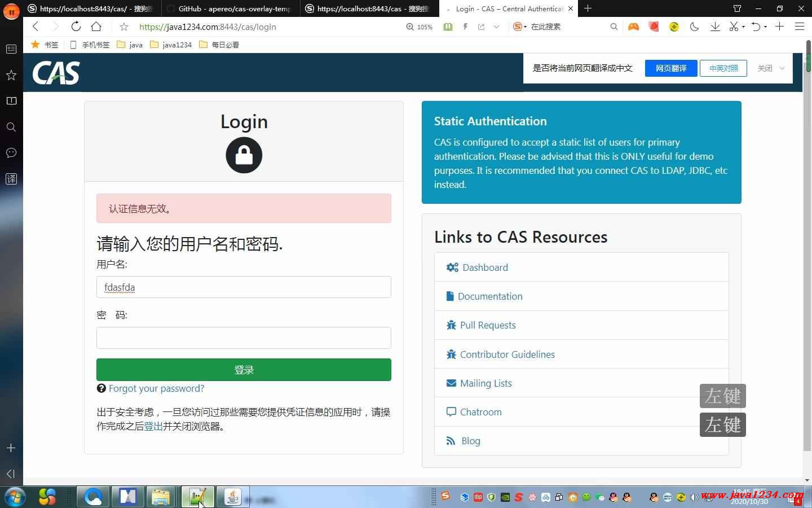Click the scissors screenshot tool icon
The image size is (812, 508).
click(734, 27)
